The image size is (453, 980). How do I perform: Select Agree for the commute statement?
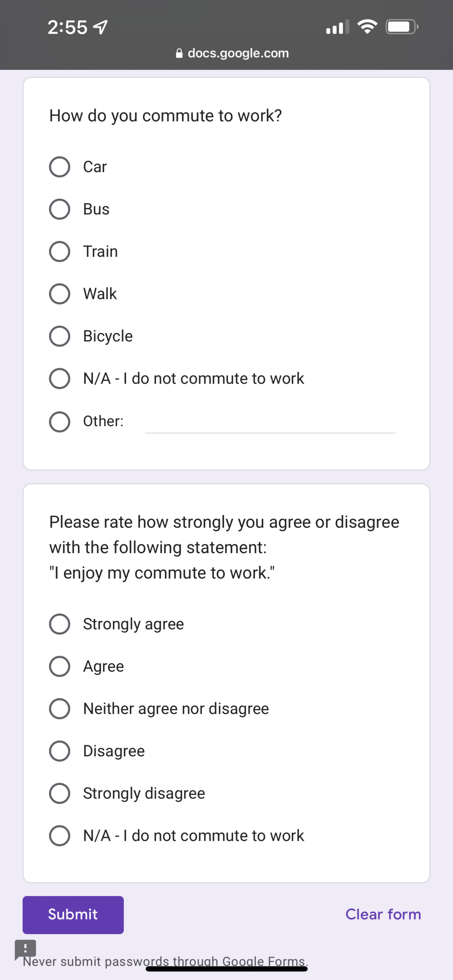[x=59, y=666]
